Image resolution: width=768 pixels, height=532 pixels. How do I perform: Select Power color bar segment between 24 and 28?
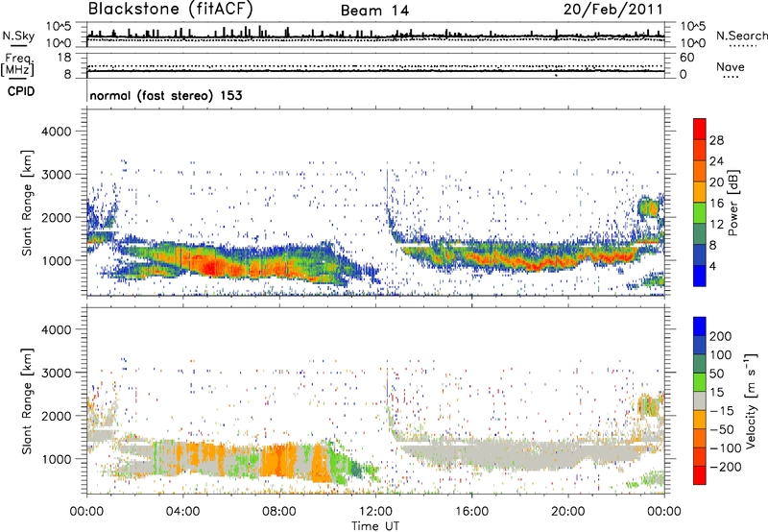(700, 150)
